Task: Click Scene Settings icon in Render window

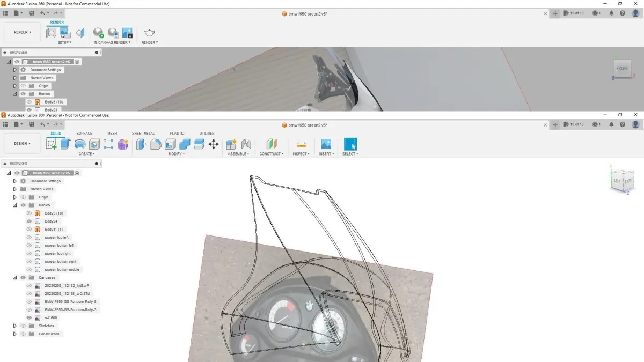Action: pos(65,33)
